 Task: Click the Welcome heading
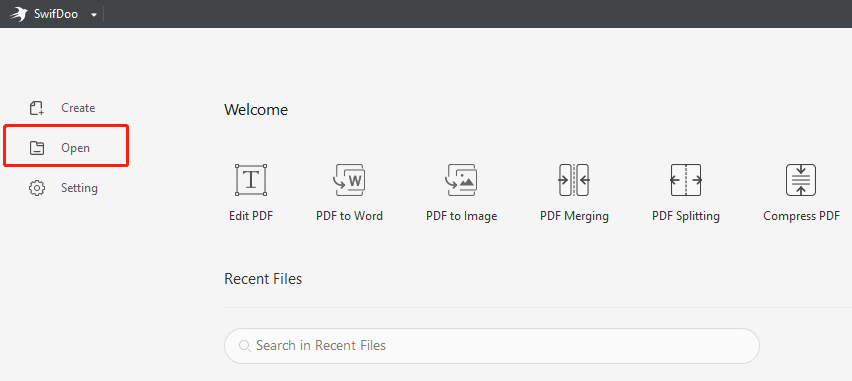pos(256,110)
